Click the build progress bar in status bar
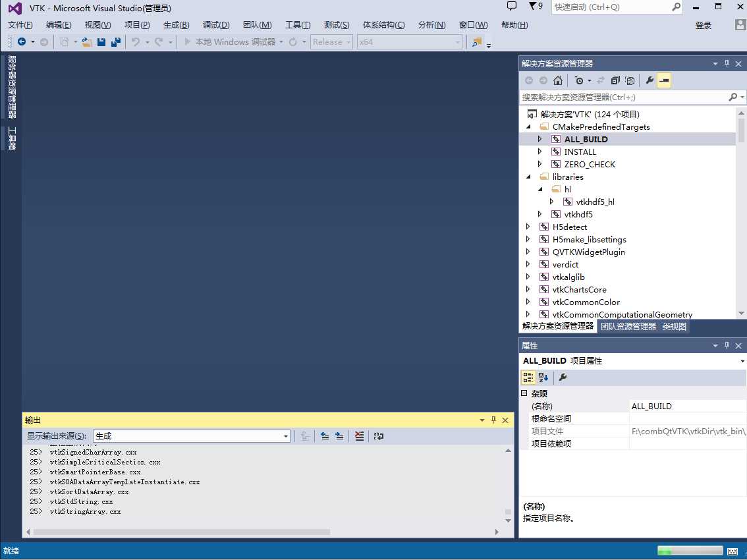Image resolution: width=747 pixels, height=560 pixels. pos(690,551)
